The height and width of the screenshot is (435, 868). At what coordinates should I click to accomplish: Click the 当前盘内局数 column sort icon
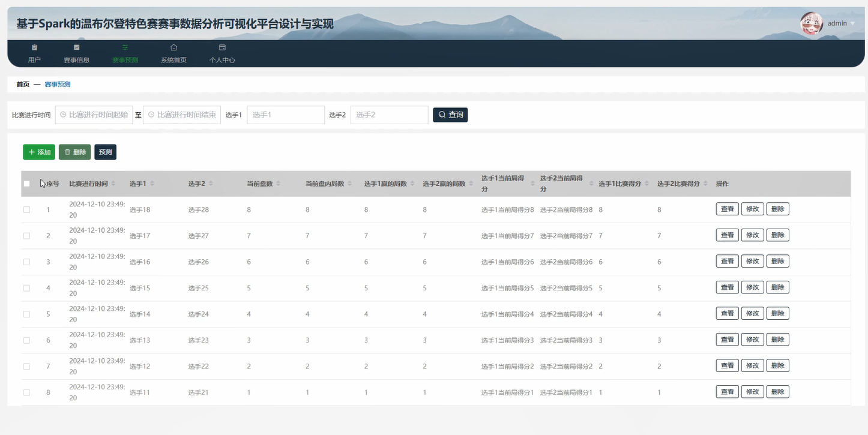coord(349,184)
